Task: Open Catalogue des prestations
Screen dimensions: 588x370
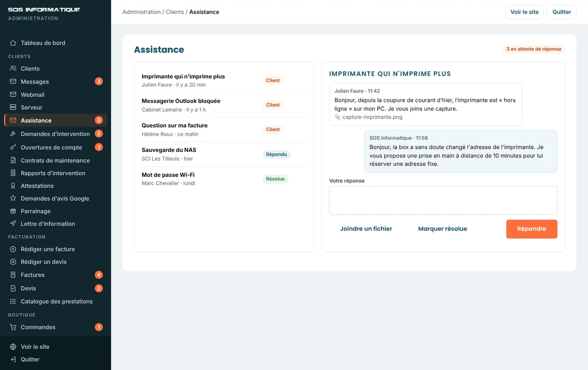Action: click(x=55, y=301)
